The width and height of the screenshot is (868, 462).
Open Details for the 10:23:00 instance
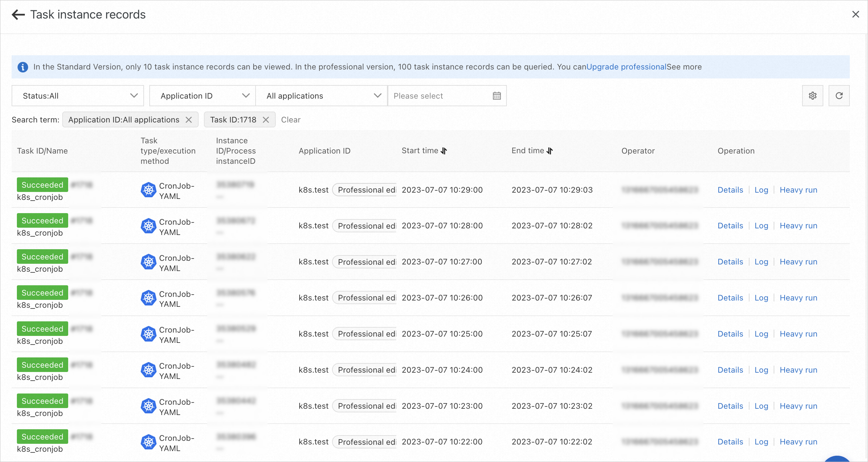(730, 406)
